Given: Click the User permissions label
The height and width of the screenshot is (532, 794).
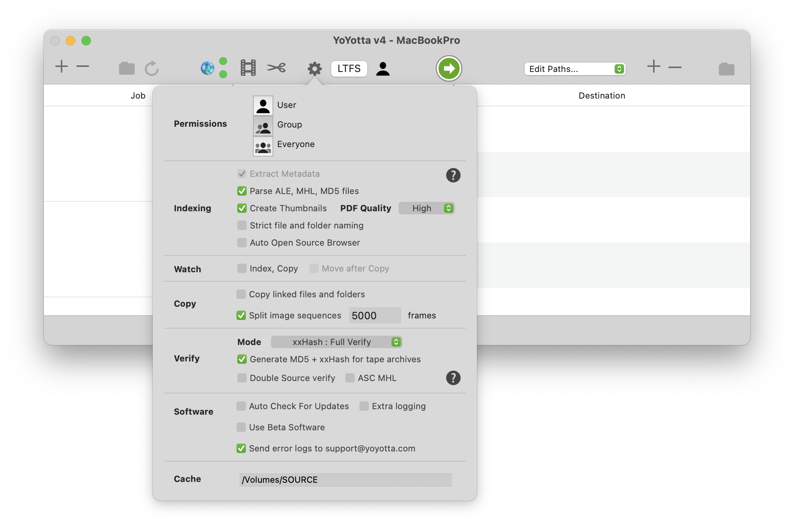Looking at the screenshot, I should [x=287, y=105].
